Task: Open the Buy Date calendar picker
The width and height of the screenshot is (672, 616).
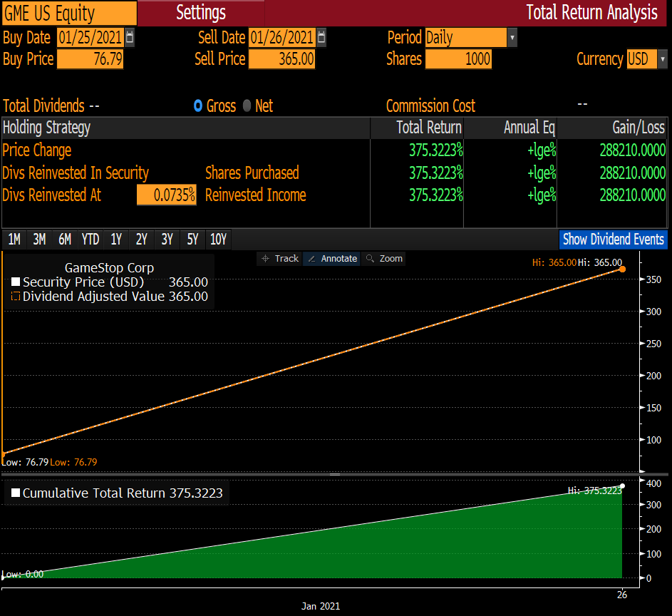Action: [128, 37]
